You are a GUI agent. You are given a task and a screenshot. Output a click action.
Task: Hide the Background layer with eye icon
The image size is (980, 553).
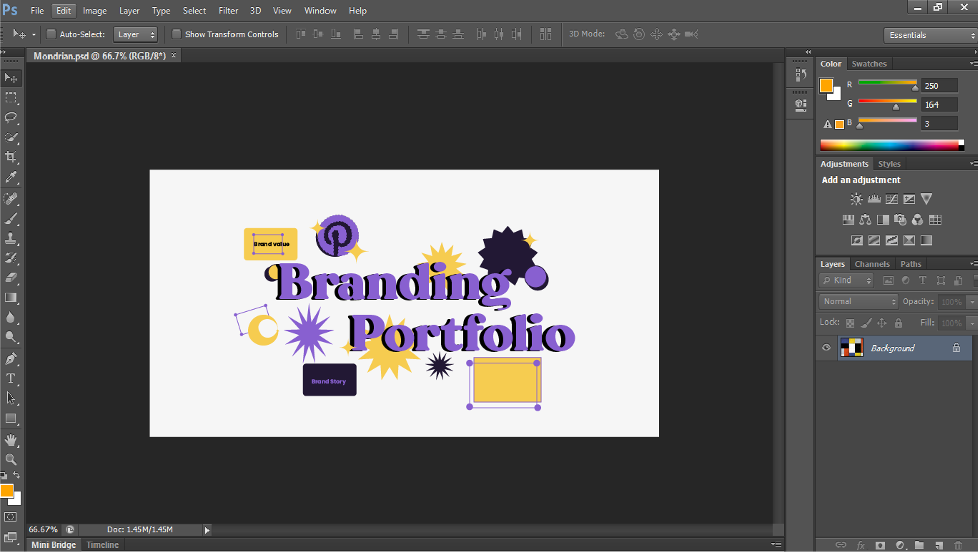[826, 348]
